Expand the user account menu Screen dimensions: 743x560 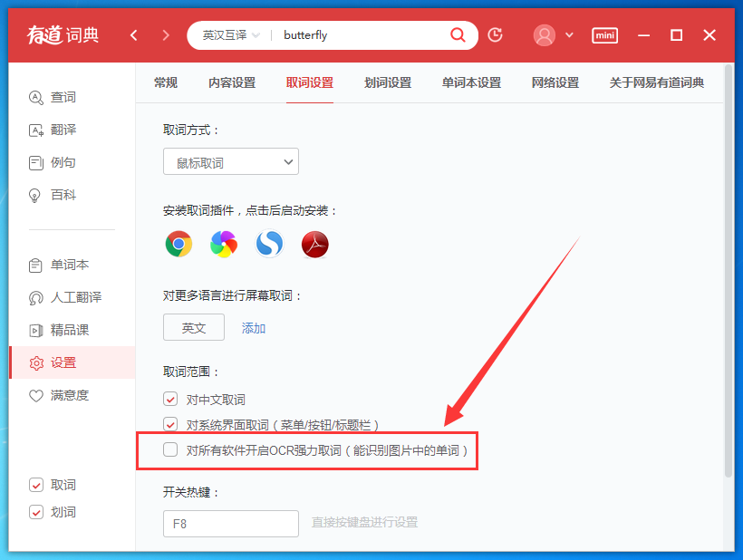click(571, 34)
